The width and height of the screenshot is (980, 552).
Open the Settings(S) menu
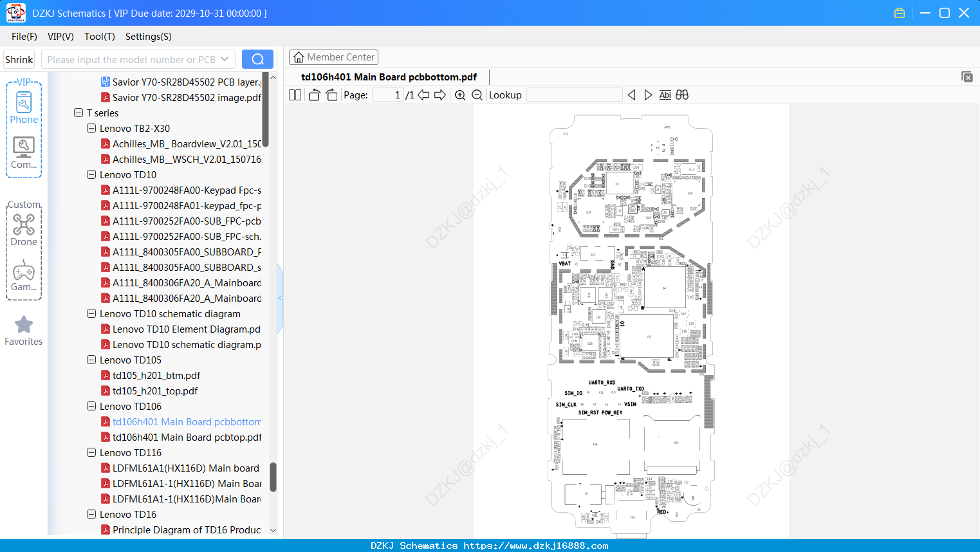click(x=149, y=37)
